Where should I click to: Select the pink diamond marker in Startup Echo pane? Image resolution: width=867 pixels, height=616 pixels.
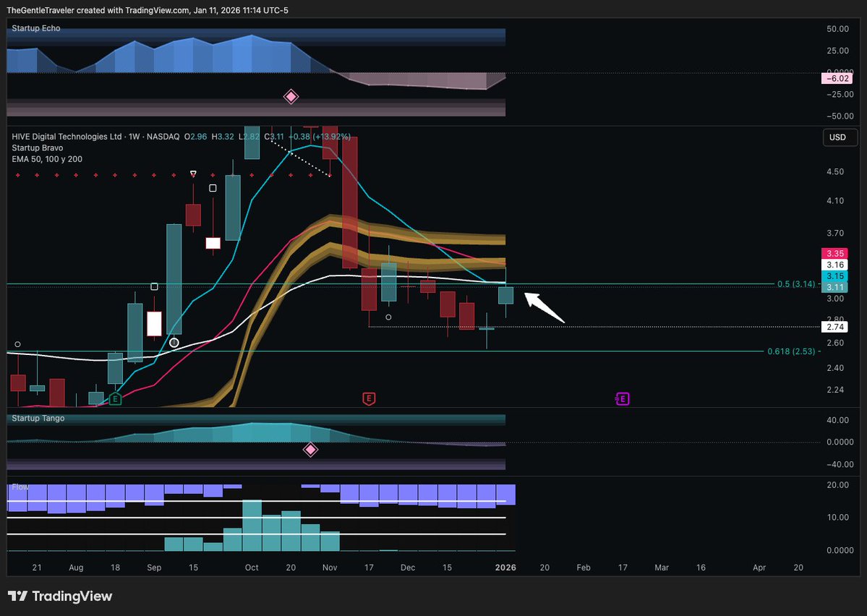[291, 96]
